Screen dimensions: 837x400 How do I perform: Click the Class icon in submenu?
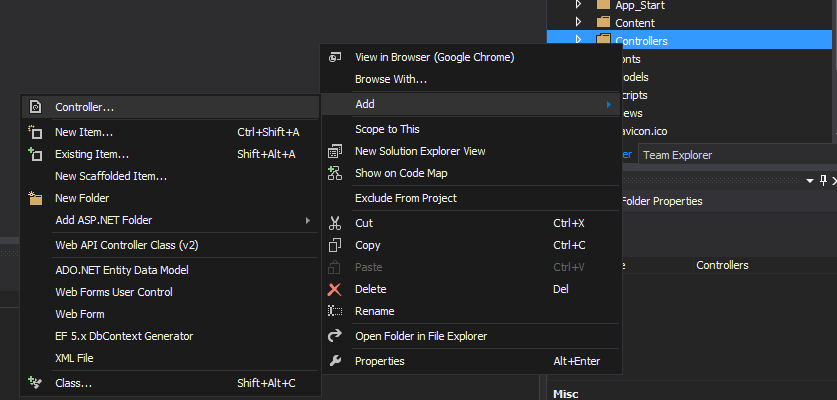click(x=35, y=383)
